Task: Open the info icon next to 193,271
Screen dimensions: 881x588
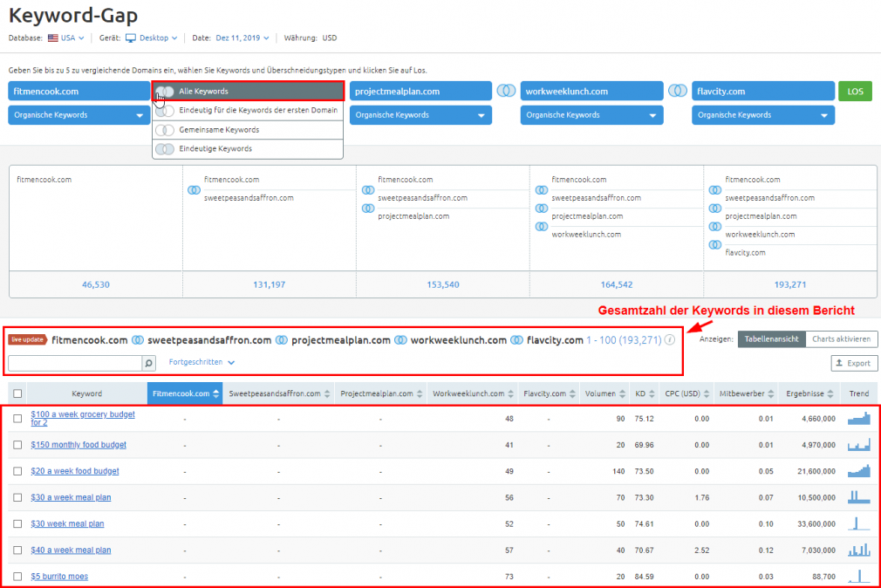Action: pos(670,340)
